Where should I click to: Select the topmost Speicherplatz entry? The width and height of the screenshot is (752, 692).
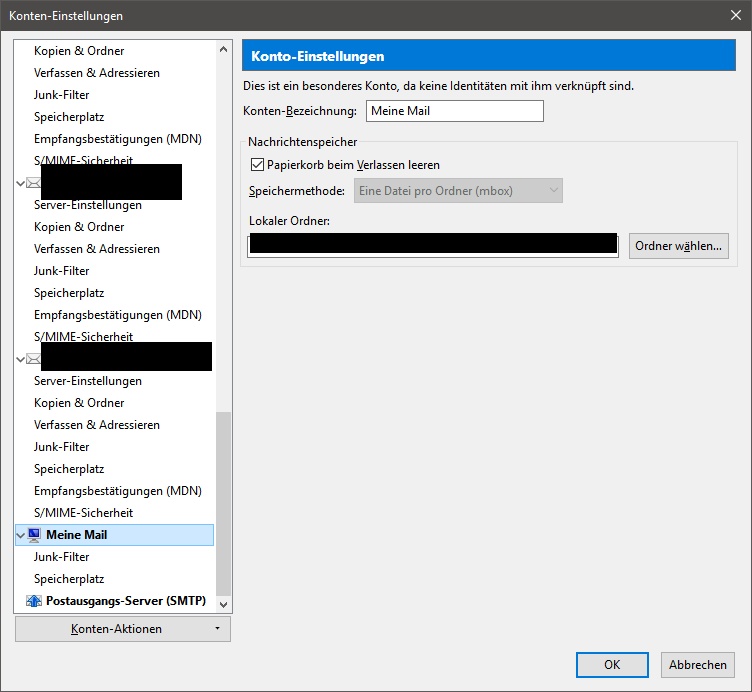(x=69, y=117)
